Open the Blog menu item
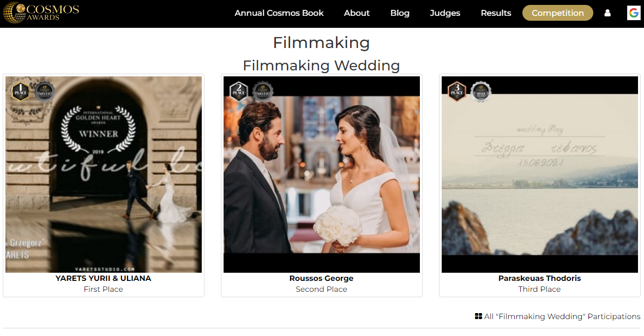644x336 pixels. click(x=400, y=13)
